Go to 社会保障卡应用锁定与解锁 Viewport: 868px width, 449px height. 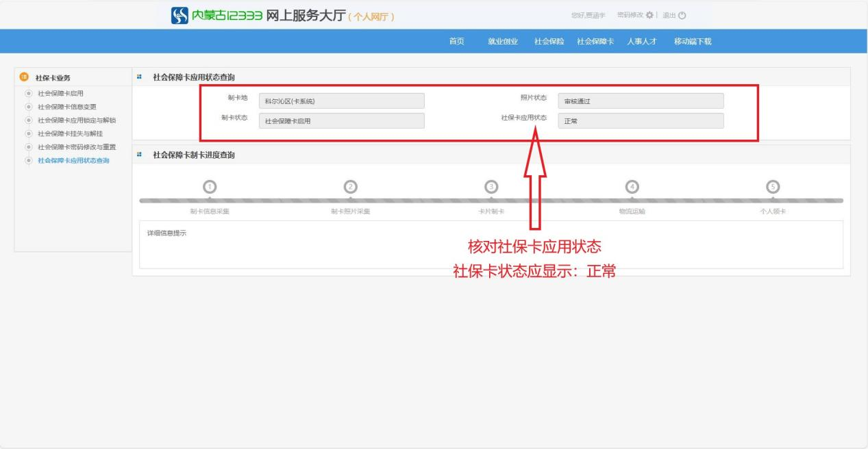pyautogui.click(x=76, y=120)
